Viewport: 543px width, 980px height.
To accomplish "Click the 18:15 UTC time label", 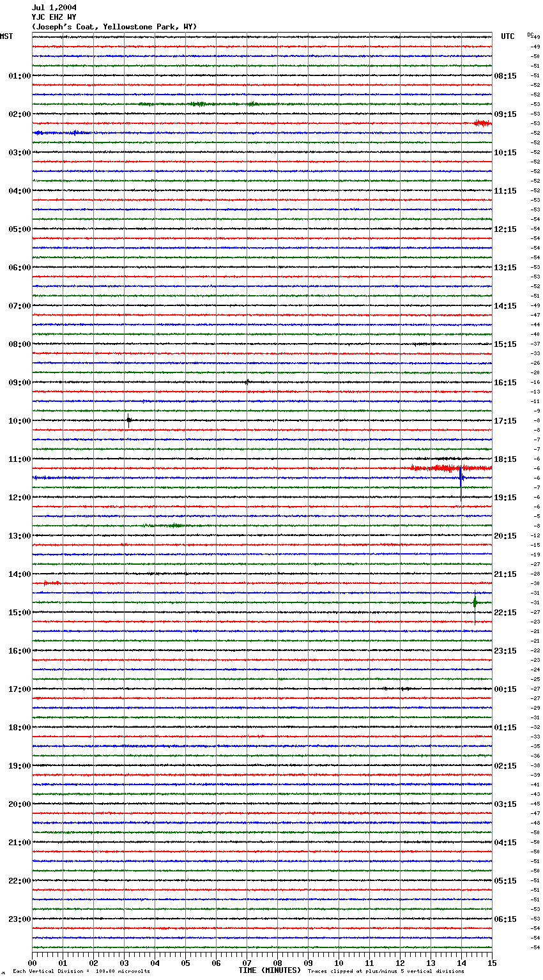I will [x=505, y=459].
